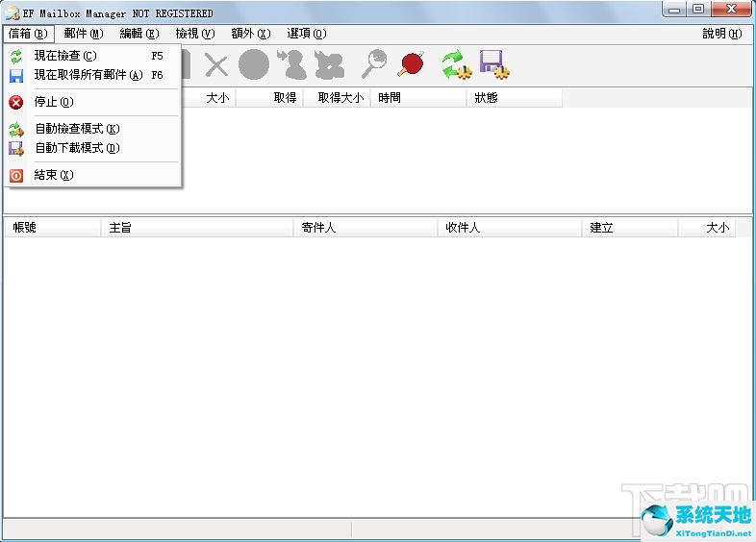
Task: Minimize the EF Mailbox Manager window
Action: (x=674, y=10)
